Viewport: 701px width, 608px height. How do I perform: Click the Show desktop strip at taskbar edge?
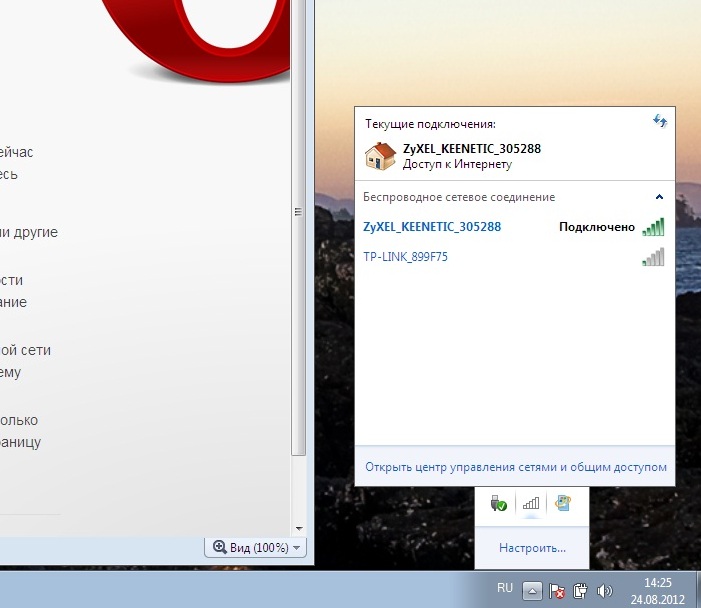pyautogui.click(x=697, y=589)
